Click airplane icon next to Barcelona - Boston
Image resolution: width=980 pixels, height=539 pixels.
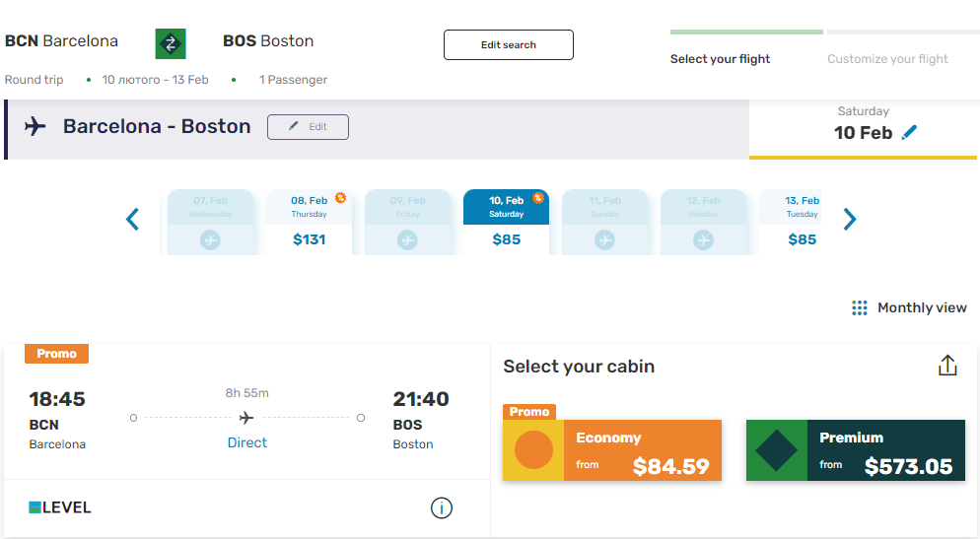pos(35,126)
